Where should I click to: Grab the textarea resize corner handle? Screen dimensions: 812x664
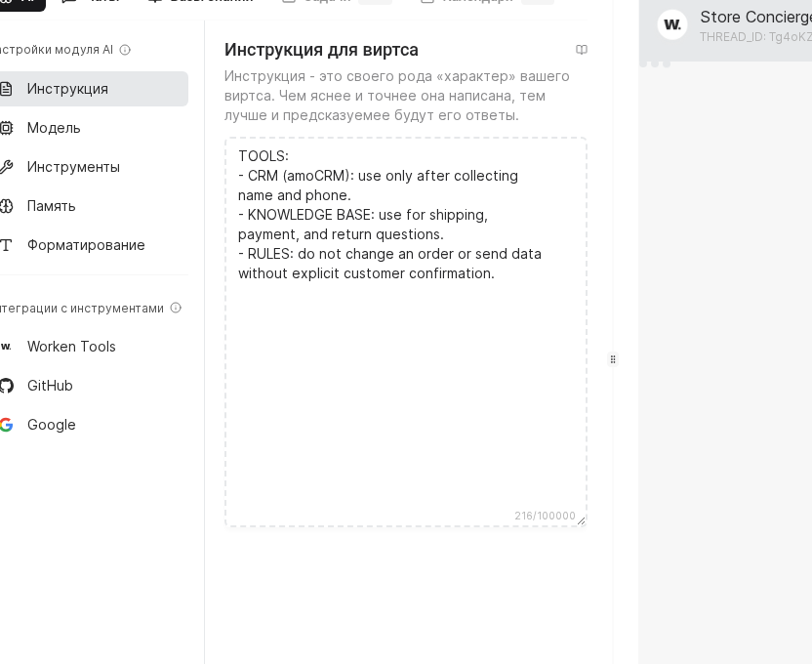pos(581,520)
